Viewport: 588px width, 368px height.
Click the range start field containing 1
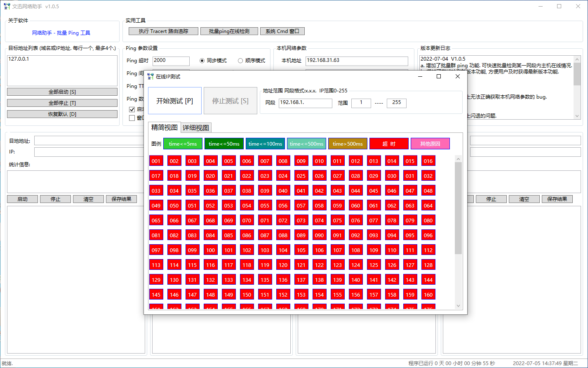tap(361, 103)
